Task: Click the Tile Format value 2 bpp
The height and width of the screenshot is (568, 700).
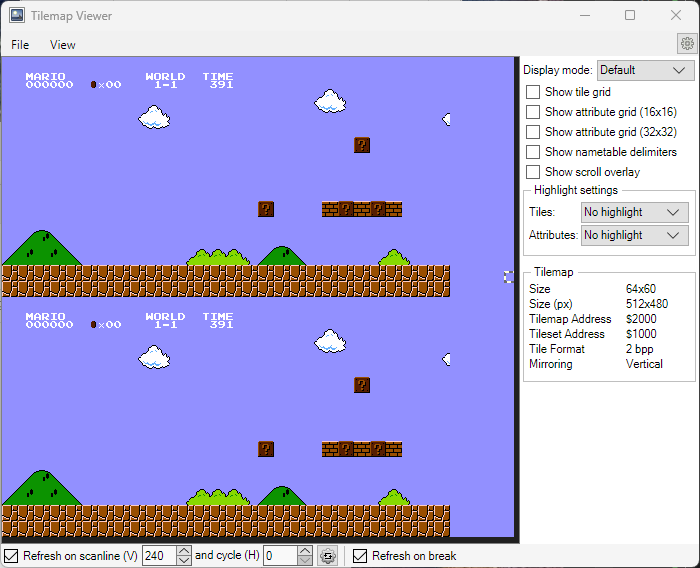Action: coord(639,349)
